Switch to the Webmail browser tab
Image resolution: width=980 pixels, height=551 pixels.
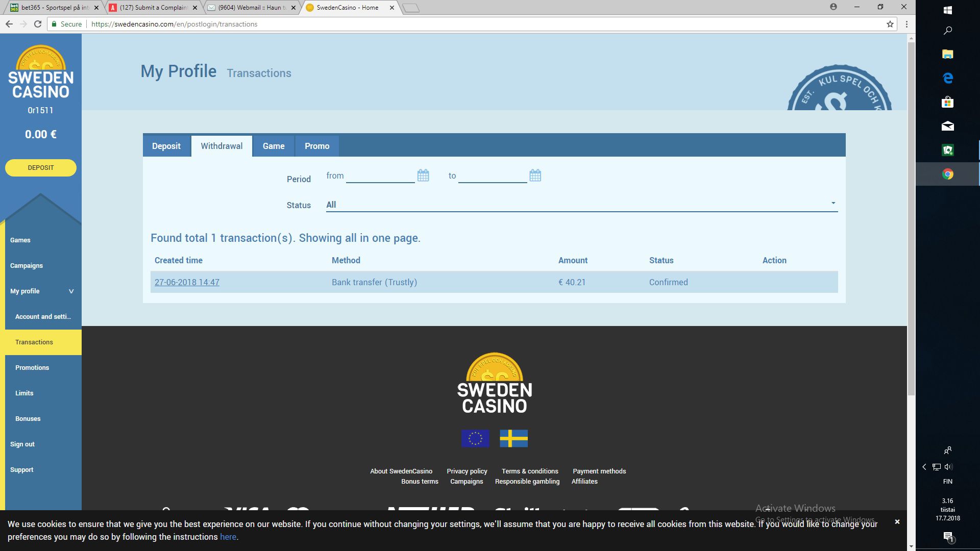pyautogui.click(x=250, y=8)
